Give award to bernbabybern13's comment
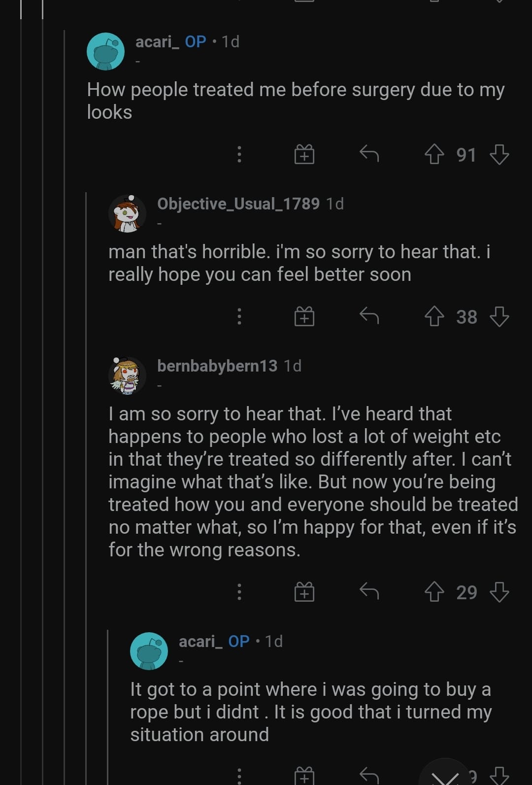Image resolution: width=532 pixels, height=785 pixels. click(x=304, y=592)
